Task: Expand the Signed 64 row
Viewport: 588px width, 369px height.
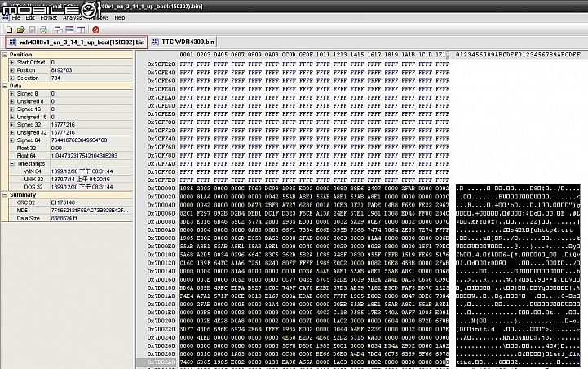Action: pos(12,140)
